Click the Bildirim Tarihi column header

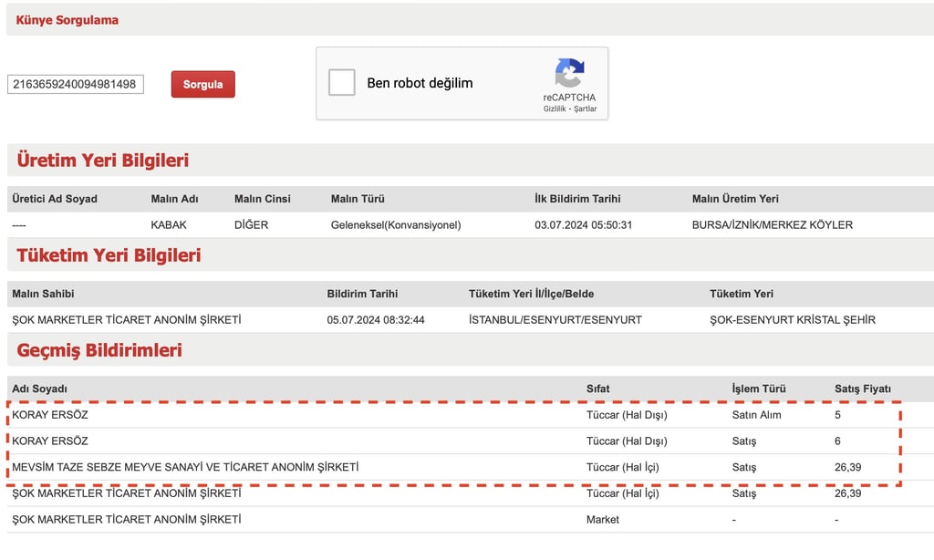362,294
